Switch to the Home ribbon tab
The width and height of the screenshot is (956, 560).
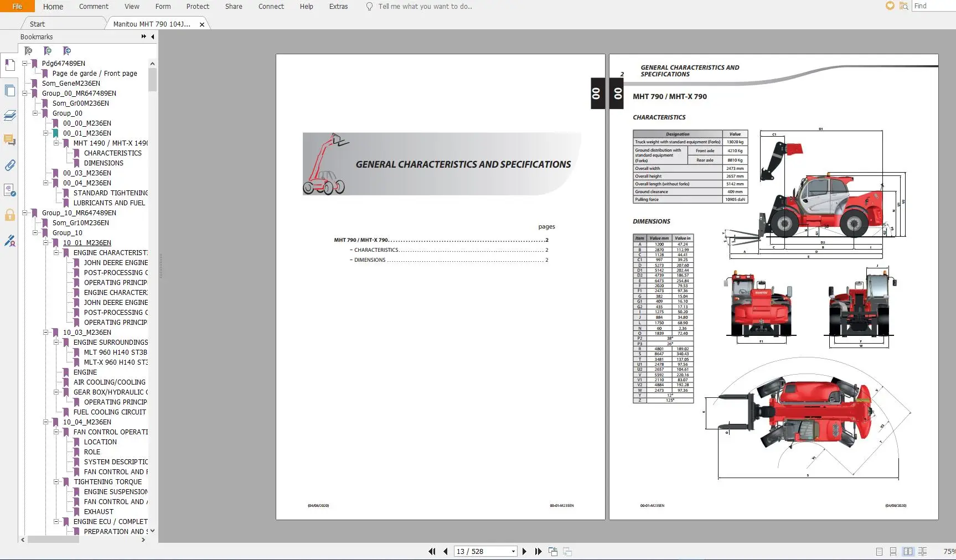53,7
